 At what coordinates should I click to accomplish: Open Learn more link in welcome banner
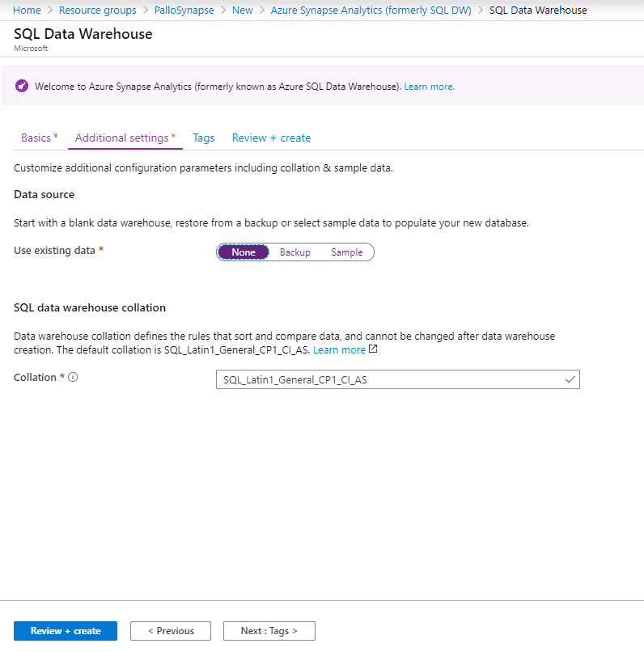[429, 87]
